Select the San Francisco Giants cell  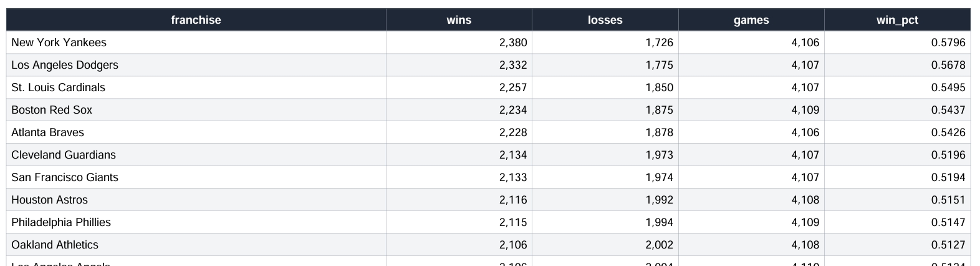(x=65, y=177)
